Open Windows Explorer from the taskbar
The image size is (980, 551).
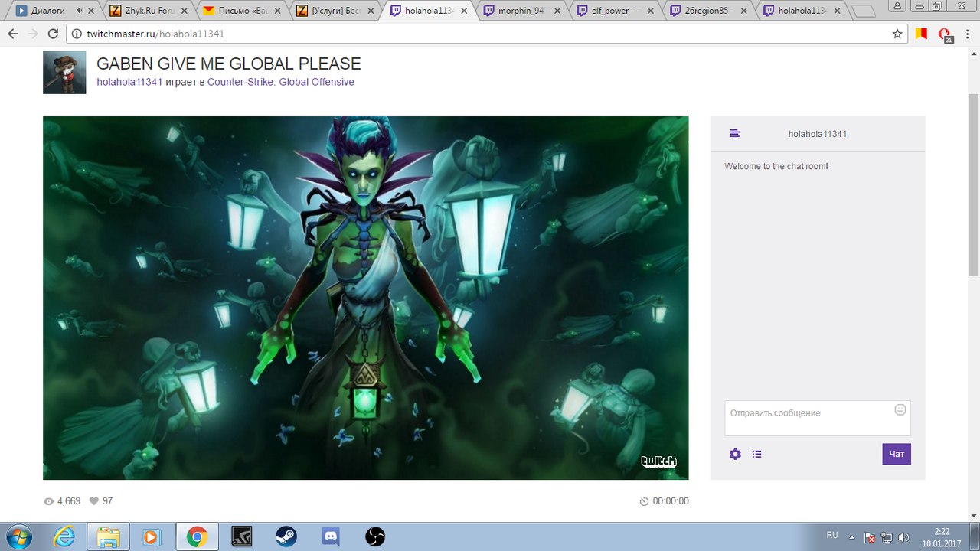pyautogui.click(x=108, y=537)
